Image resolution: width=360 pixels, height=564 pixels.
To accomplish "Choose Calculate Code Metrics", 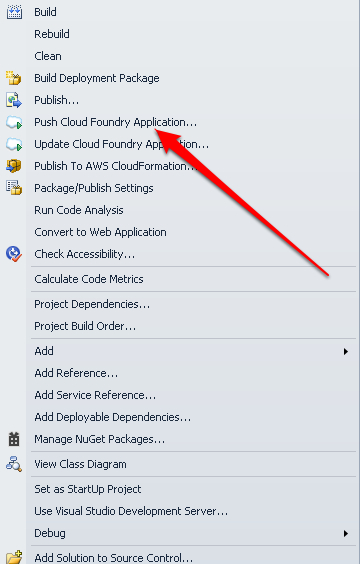I will coord(89,279).
